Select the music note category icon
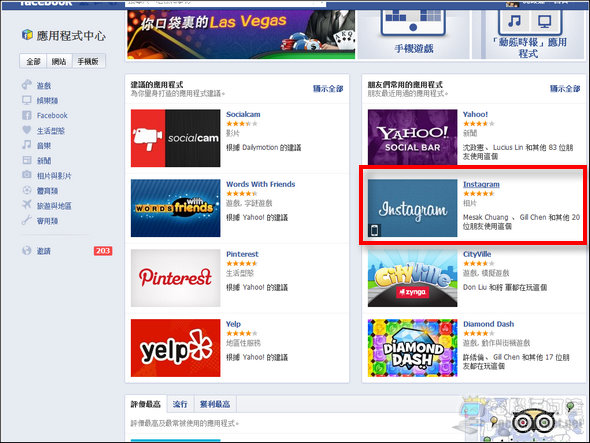This screenshot has width=590, height=443. pos(27,145)
